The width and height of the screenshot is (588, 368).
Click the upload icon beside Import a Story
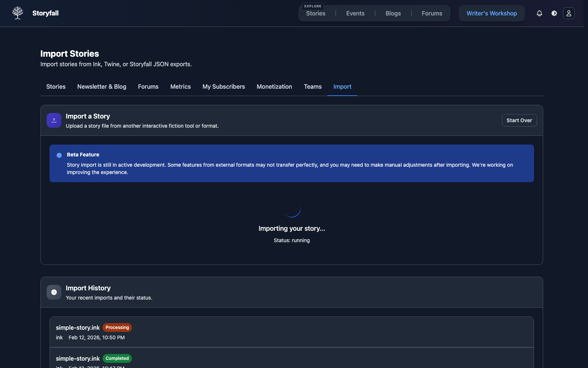[x=54, y=120]
